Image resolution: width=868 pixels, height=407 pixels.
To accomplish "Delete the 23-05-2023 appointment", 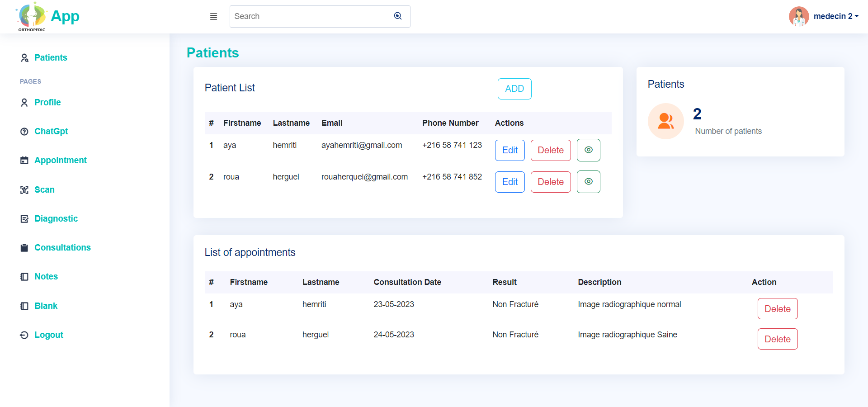I will [x=778, y=309].
